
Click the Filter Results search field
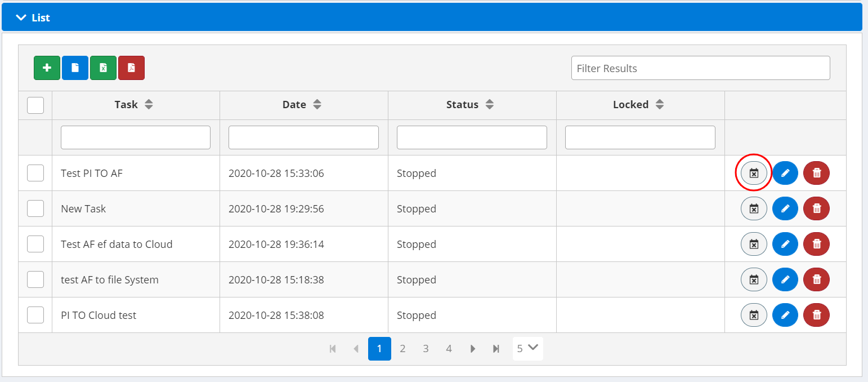point(700,68)
